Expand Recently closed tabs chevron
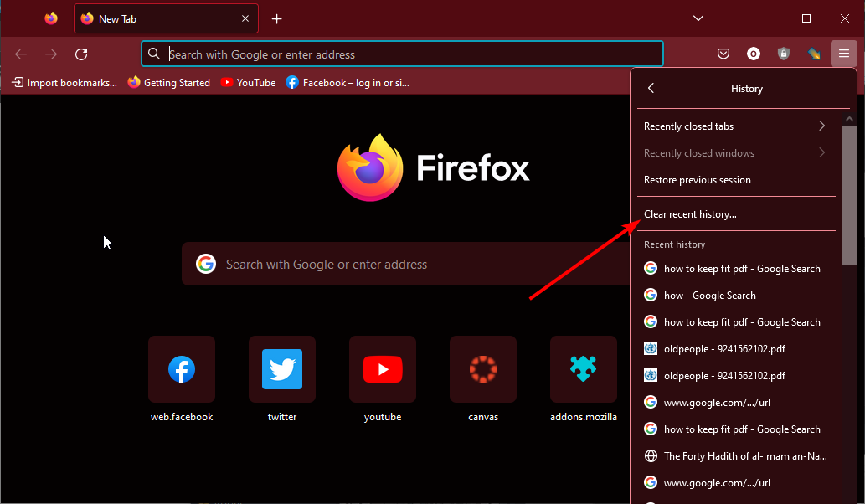The width and height of the screenshot is (865, 504). tap(822, 126)
